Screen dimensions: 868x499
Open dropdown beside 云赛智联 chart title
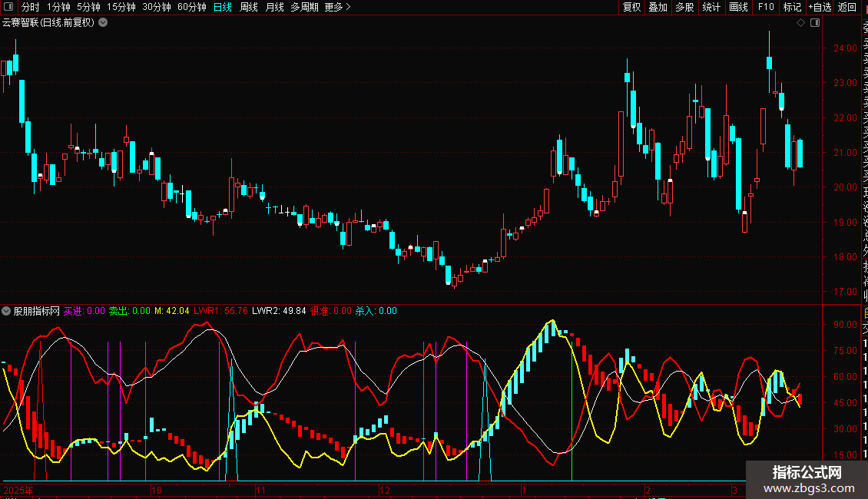(x=103, y=23)
